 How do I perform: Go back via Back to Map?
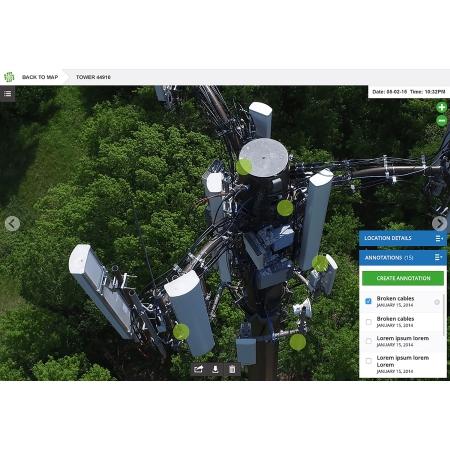pyautogui.click(x=40, y=77)
